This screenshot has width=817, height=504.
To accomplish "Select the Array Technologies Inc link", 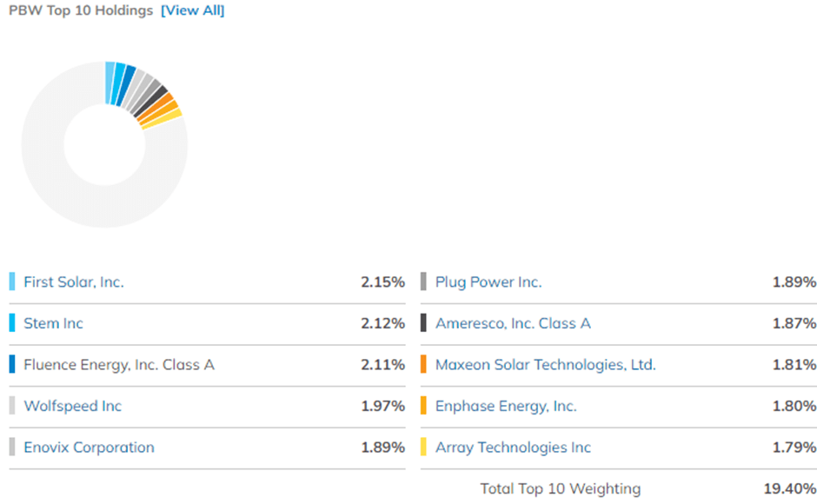I will pyautogui.click(x=513, y=448).
